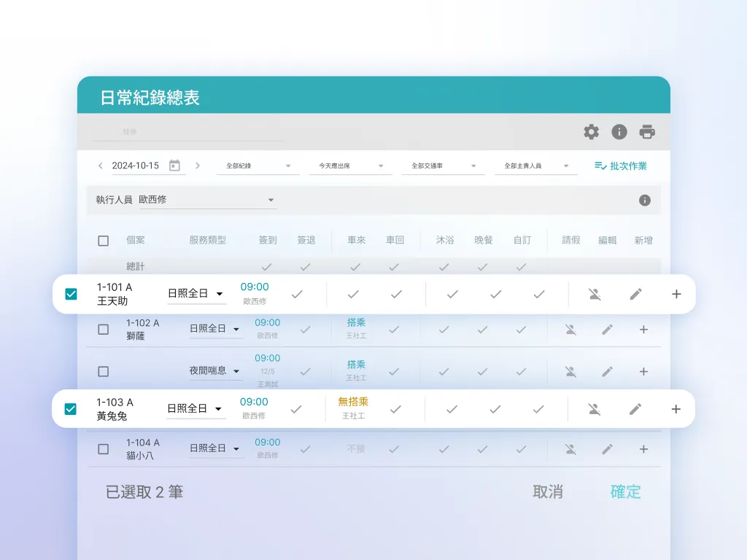The height and width of the screenshot is (560, 747).
Task: Click the 請假 column header
Action: pyautogui.click(x=570, y=241)
